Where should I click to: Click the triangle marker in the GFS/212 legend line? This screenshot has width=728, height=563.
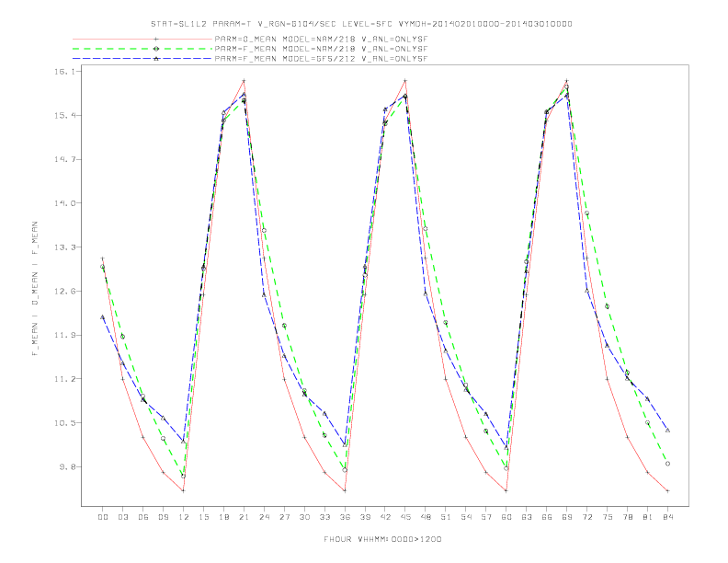click(156, 59)
